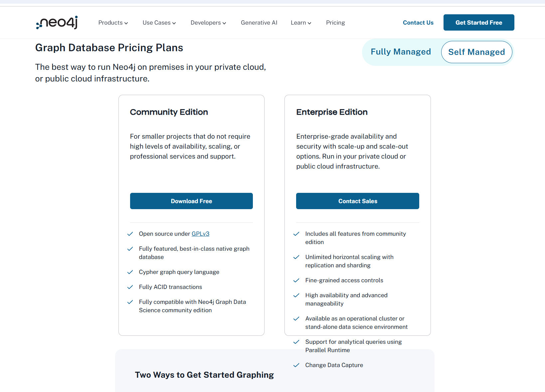
Task: Open the GPLv3 license link
Action: pyautogui.click(x=200, y=234)
